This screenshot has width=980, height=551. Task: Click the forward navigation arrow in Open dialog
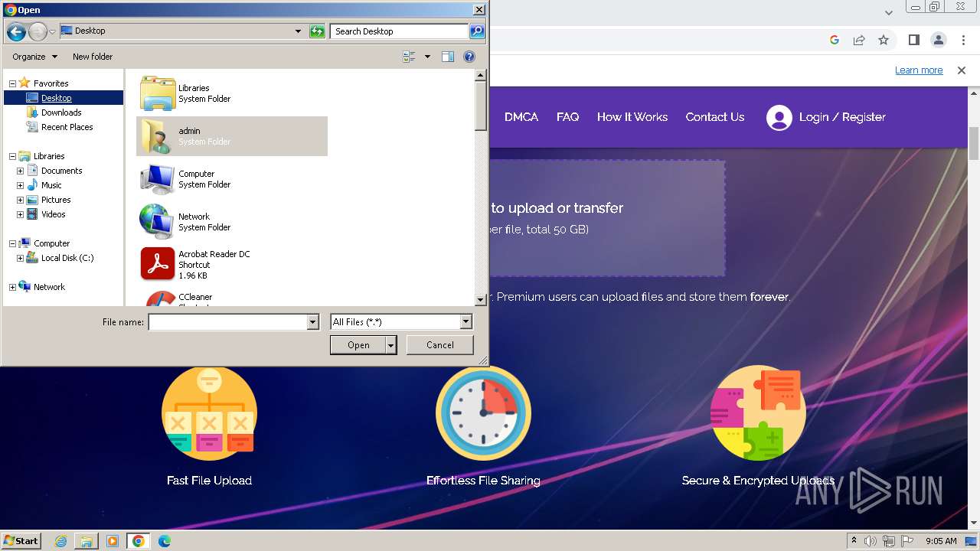pyautogui.click(x=38, y=31)
